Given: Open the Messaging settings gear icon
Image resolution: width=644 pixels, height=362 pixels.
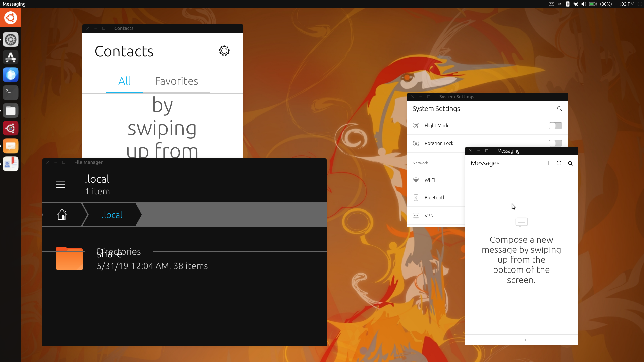Looking at the screenshot, I should [559, 163].
